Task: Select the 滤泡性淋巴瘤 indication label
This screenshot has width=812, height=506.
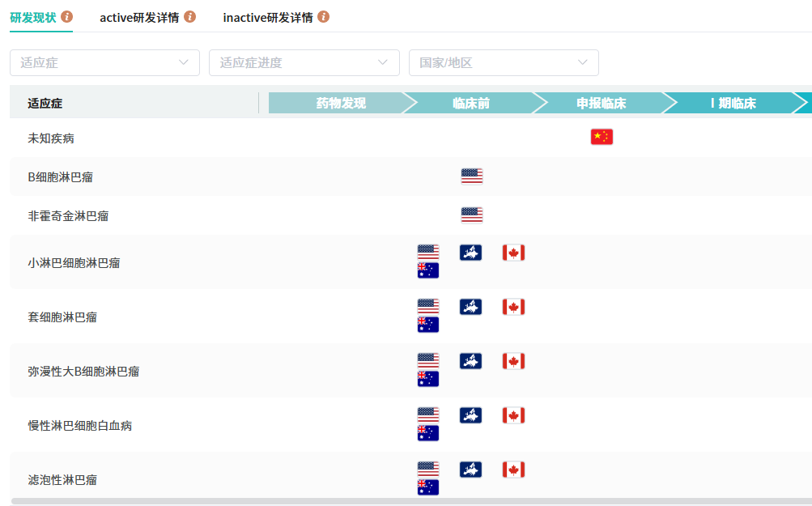Action: 62,480
